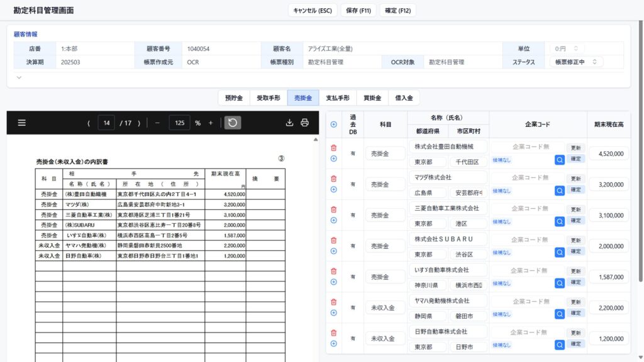Image resolution: width=644 pixels, height=362 pixels.
Task: Add a new row via header plus icon
Action: coord(333,124)
